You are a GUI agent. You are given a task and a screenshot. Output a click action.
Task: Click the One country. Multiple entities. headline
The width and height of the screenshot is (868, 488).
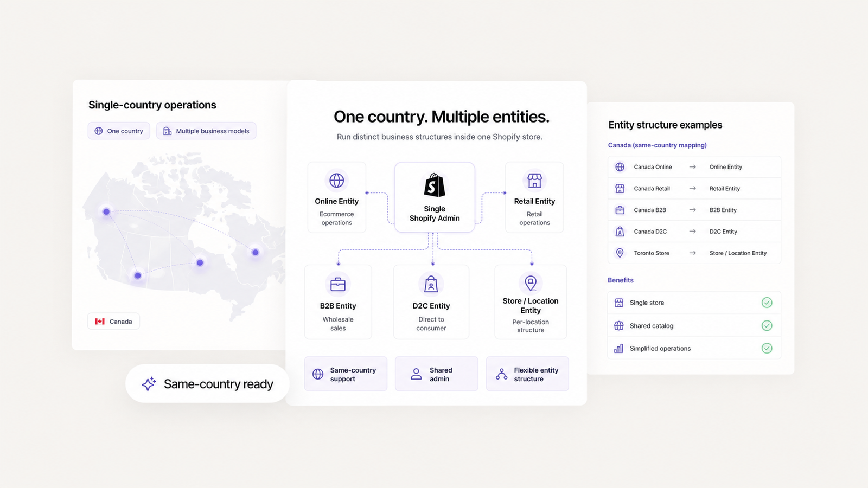point(442,117)
